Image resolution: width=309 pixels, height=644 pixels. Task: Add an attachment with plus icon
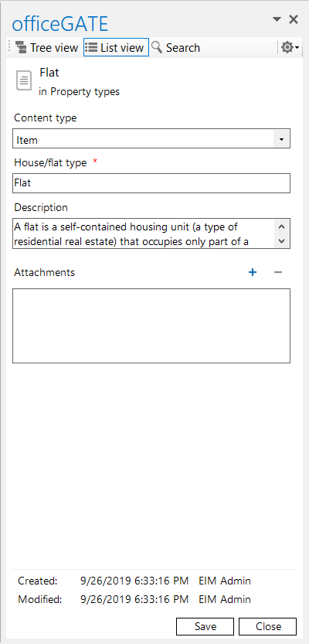tap(253, 272)
